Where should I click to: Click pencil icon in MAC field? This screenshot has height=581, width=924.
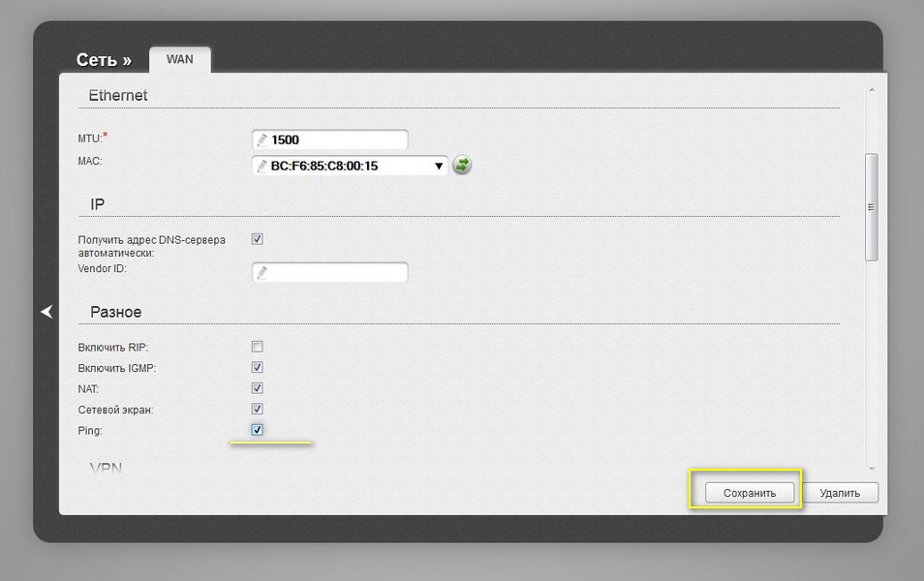pos(262,166)
